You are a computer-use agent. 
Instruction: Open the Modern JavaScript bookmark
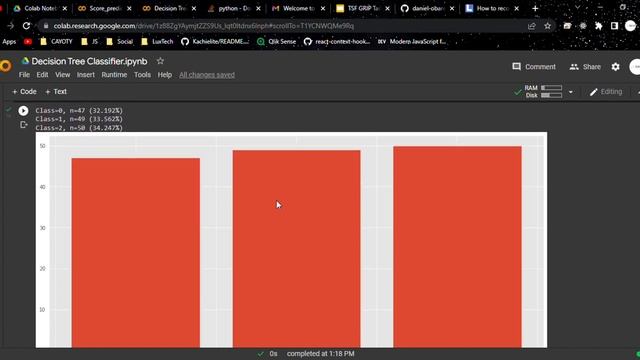point(412,42)
